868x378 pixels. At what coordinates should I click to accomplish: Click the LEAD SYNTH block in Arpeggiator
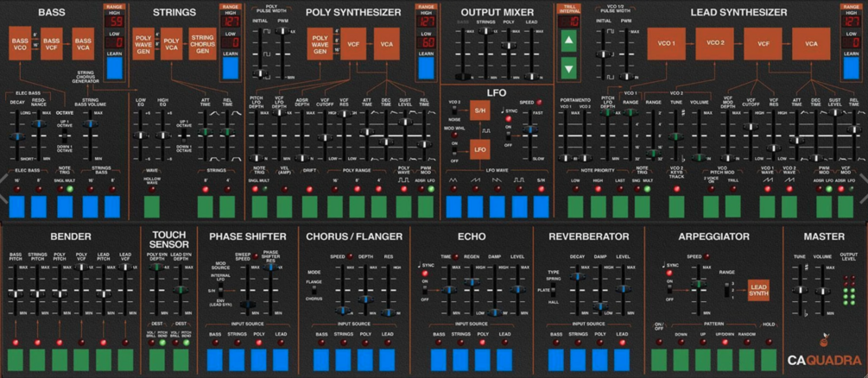(758, 289)
